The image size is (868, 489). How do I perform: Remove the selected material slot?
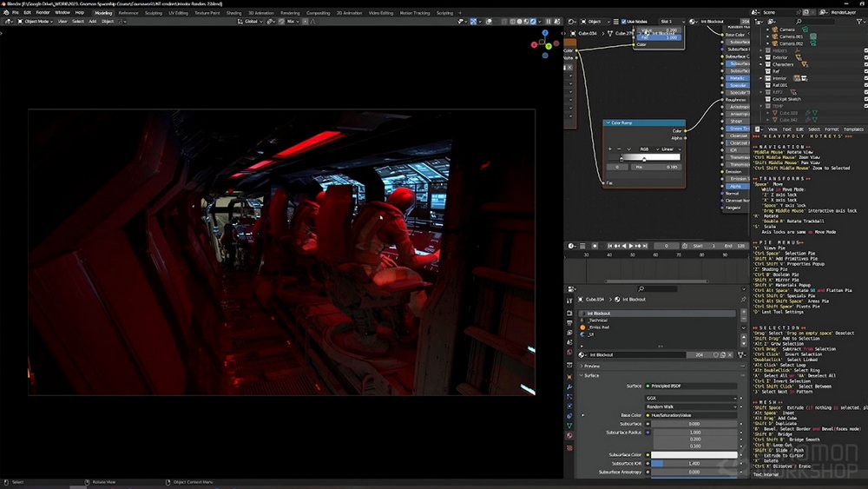pos(744,319)
